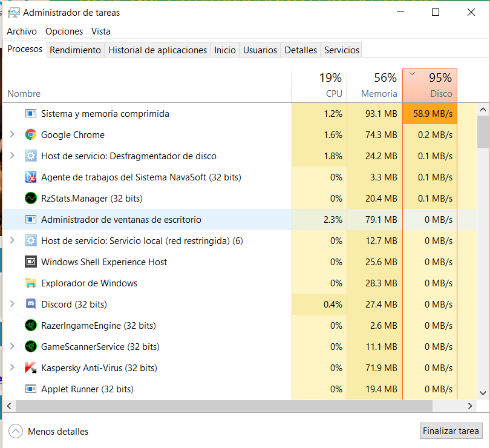Sort by the Memoria column header
The image size is (490, 448).
coord(374,85)
